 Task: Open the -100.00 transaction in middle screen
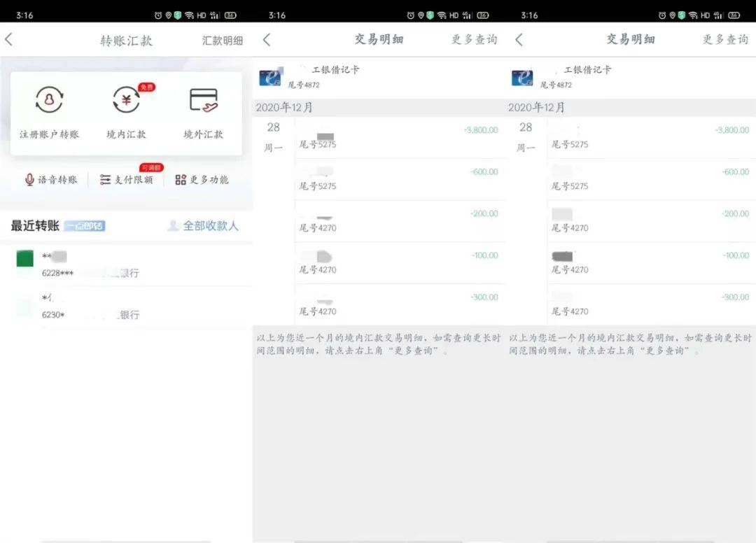pyautogui.click(x=400, y=263)
